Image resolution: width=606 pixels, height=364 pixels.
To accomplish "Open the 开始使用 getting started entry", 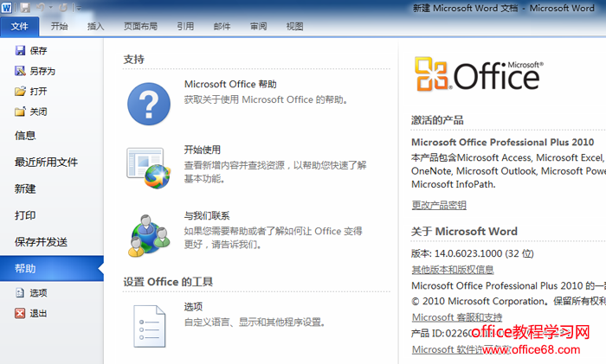I will 202,150.
